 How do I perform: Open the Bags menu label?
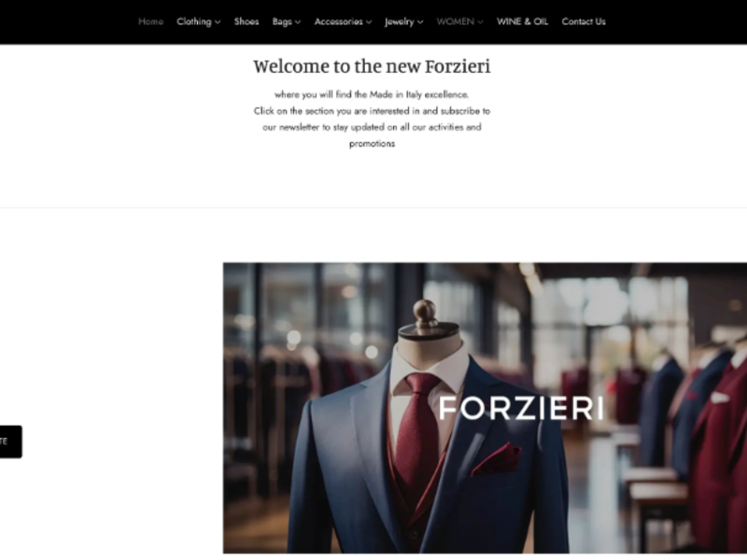[282, 21]
